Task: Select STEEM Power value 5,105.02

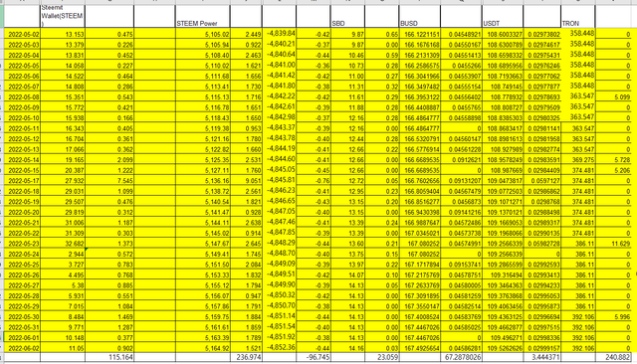Action: [x=203, y=35]
